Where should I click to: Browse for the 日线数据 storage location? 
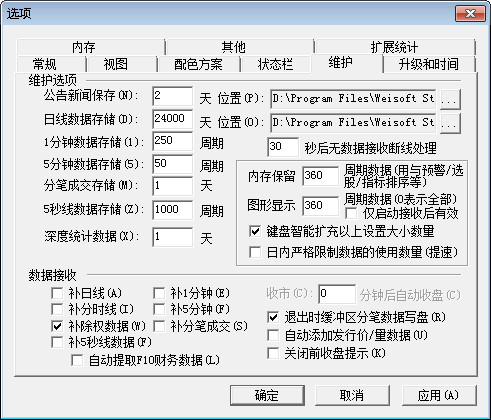pyautogui.click(x=450, y=123)
